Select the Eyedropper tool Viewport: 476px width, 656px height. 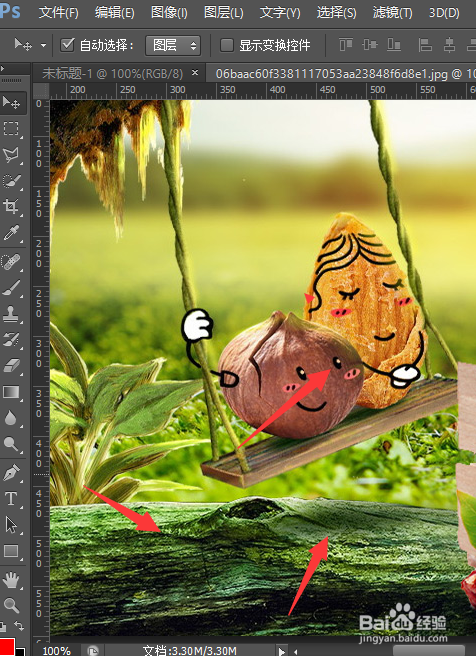coord(11,233)
